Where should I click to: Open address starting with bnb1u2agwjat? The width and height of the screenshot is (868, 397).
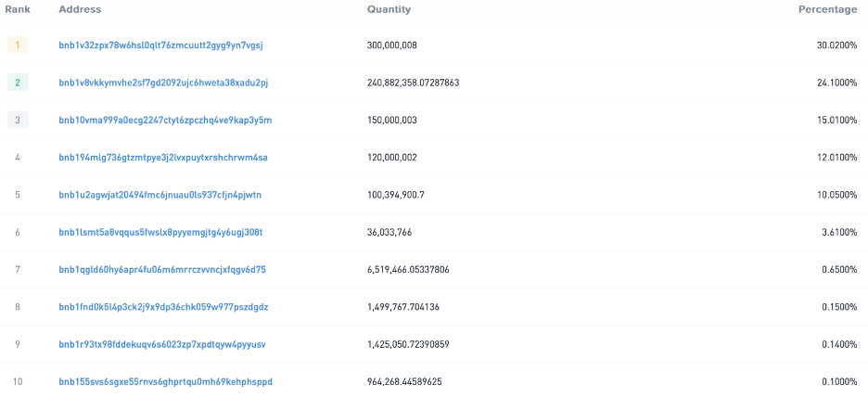[x=160, y=195]
